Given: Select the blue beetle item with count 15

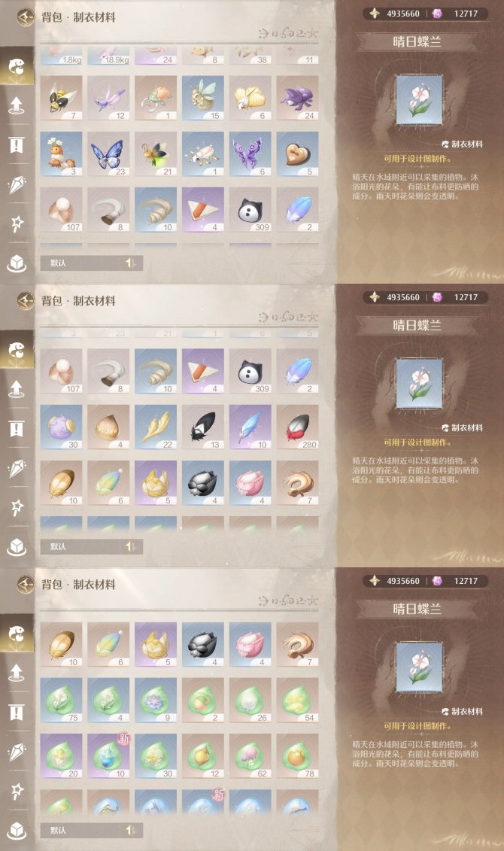Looking at the screenshot, I should coord(203,98).
